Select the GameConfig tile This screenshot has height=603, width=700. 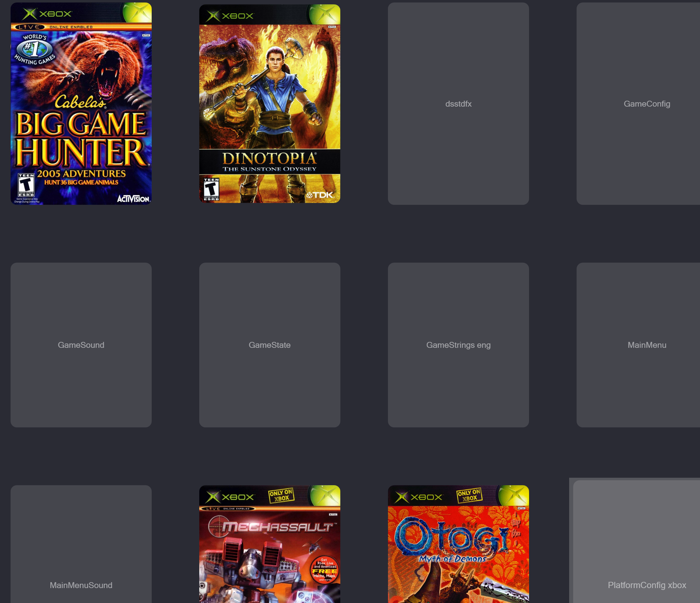point(638,104)
